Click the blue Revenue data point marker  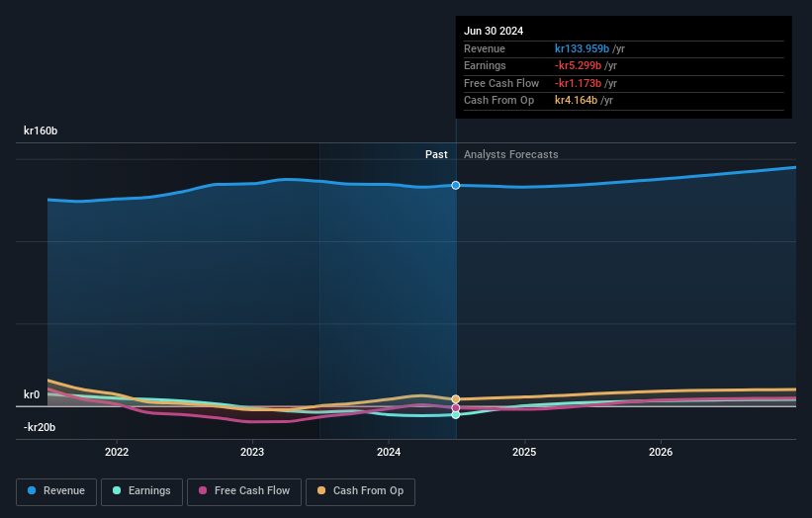[456, 185]
